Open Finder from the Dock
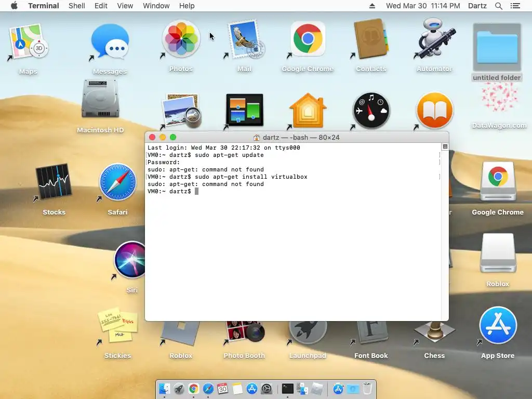Viewport: 532px width, 399px height. (164, 389)
